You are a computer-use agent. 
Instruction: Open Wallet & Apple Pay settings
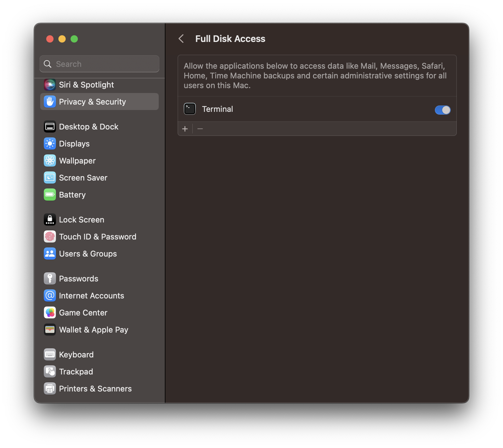pos(93,329)
